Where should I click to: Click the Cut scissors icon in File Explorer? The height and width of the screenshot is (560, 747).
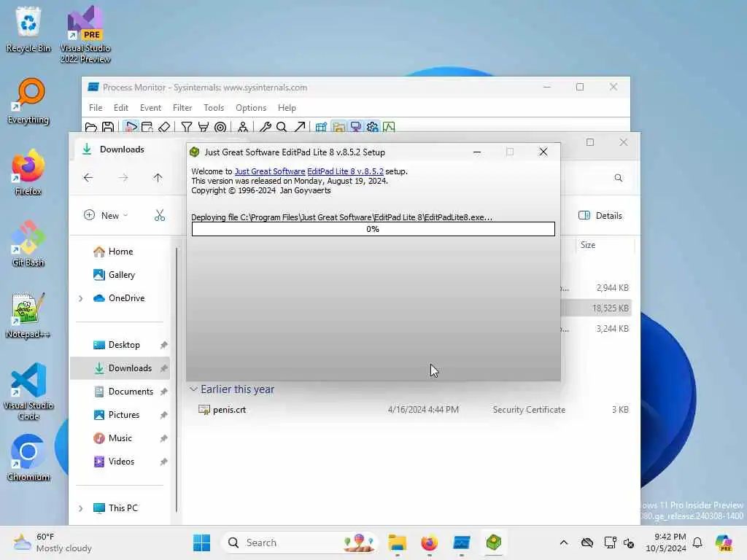(x=160, y=215)
